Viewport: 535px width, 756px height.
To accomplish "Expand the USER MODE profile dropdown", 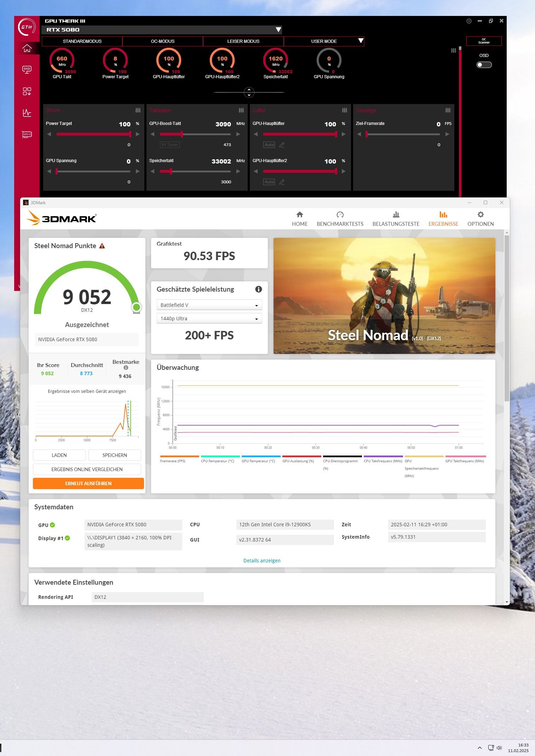I will point(361,41).
